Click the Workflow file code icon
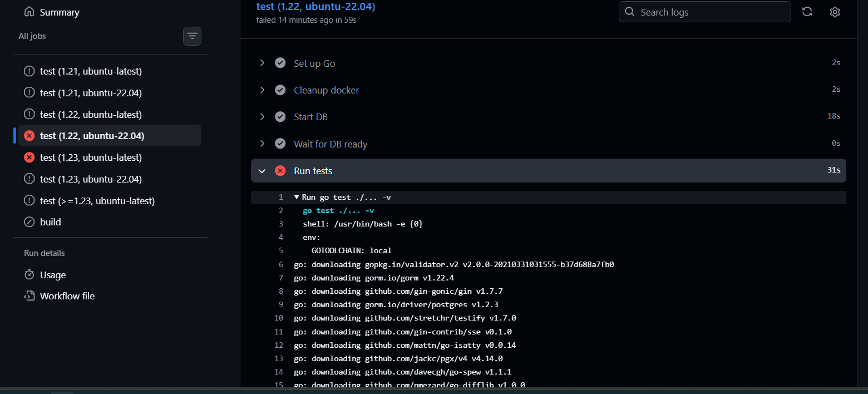The image size is (868, 394). click(x=29, y=296)
